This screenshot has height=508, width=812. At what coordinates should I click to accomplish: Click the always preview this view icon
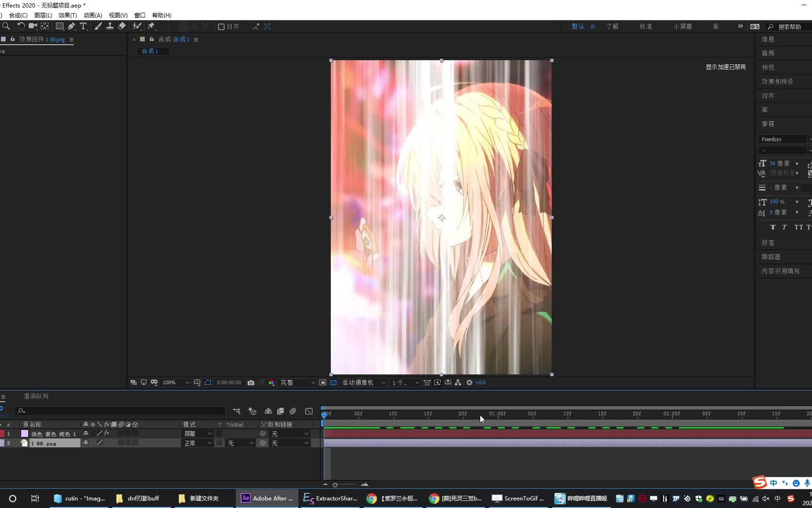click(x=133, y=383)
